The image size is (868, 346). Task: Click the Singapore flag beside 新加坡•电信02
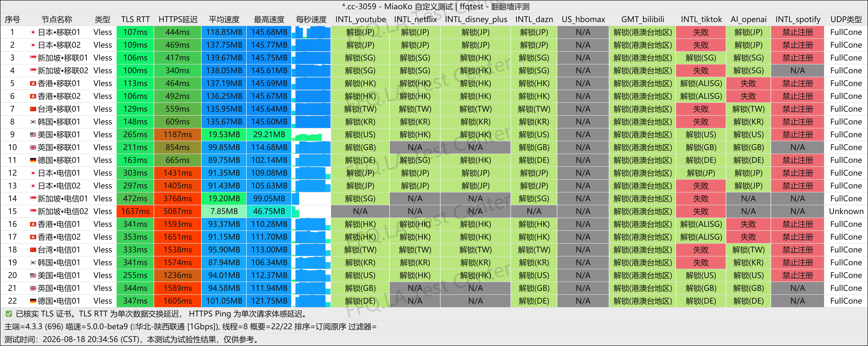pyautogui.click(x=33, y=211)
